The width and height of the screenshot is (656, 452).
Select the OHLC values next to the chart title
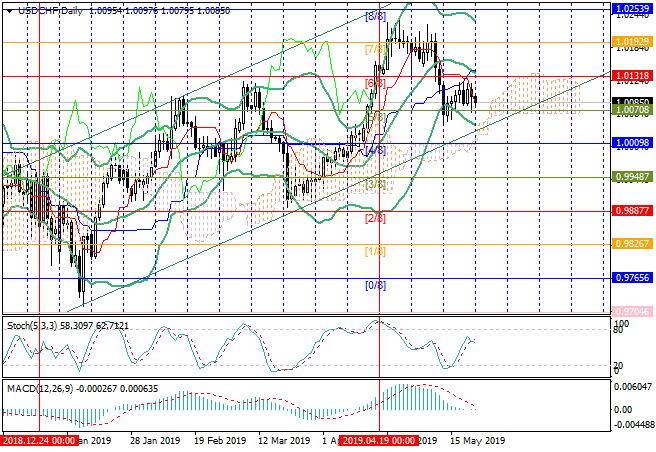click(x=159, y=11)
